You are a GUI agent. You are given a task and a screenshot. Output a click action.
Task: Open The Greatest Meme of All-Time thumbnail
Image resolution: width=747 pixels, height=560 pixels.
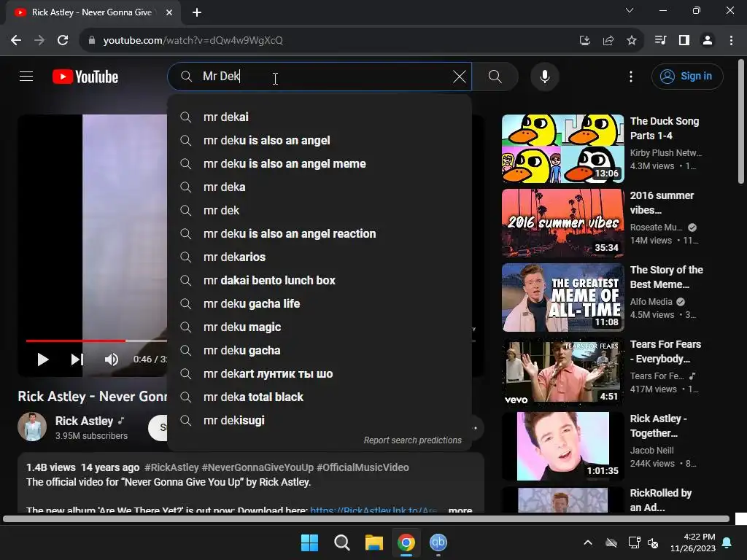pyautogui.click(x=562, y=297)
